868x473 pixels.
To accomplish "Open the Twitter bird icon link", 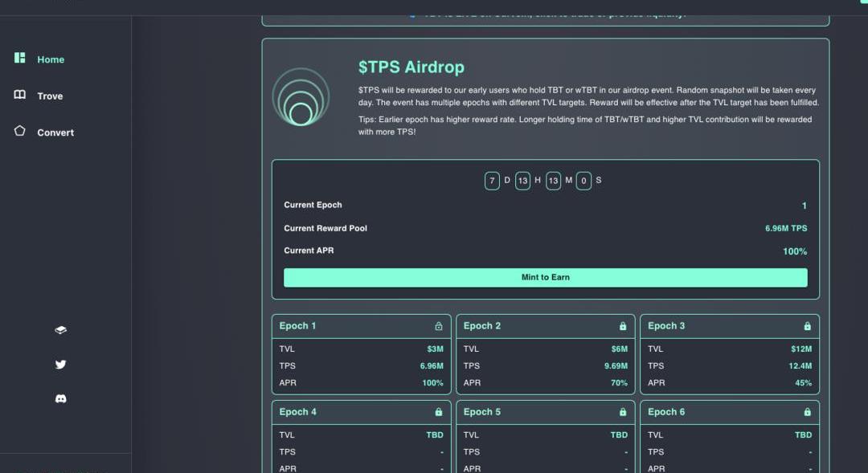I will coord(60,365).
